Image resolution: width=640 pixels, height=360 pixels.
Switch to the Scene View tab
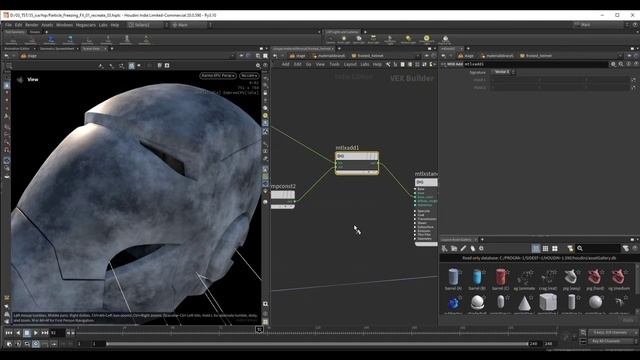[x=91, y=49]
